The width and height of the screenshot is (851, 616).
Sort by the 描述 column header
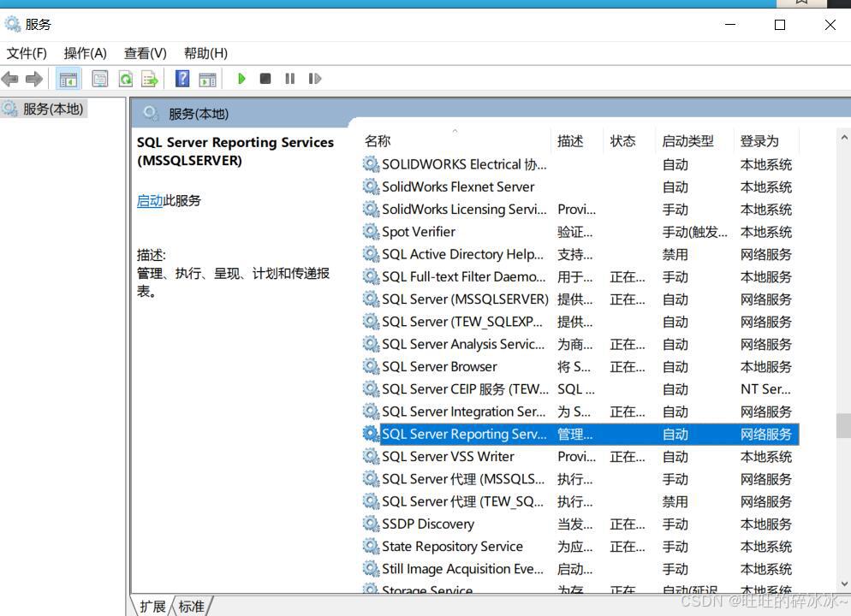pos(570,141)
